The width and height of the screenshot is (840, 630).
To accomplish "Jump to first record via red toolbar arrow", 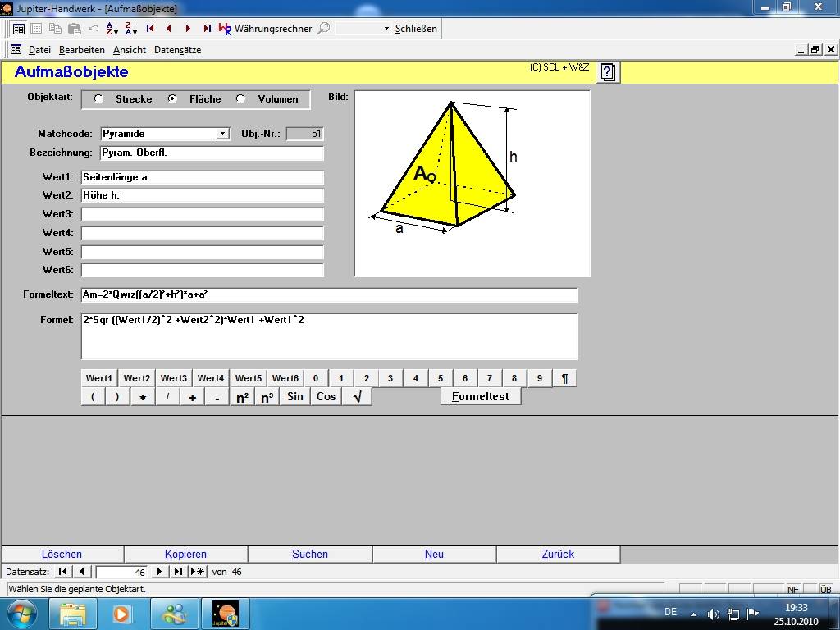I will [150, 28].
